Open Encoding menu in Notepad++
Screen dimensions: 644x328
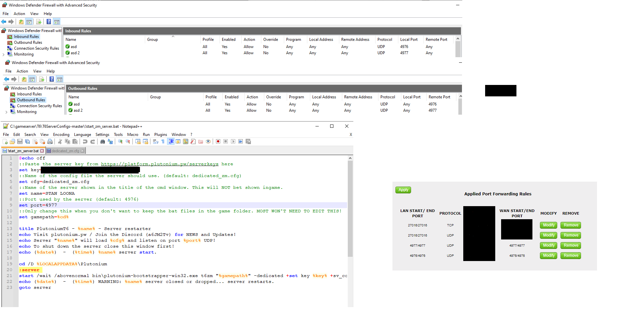coord(61,135)
